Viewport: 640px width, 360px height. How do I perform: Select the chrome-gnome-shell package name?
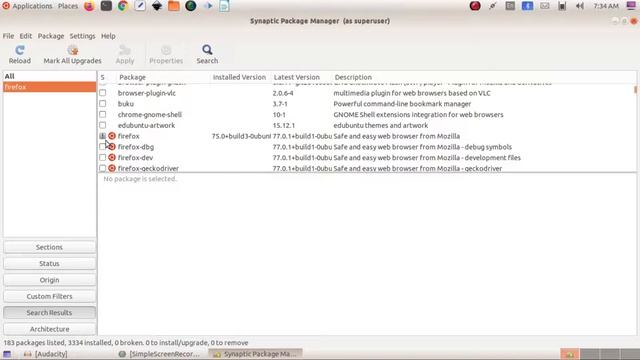pos(150,114)
